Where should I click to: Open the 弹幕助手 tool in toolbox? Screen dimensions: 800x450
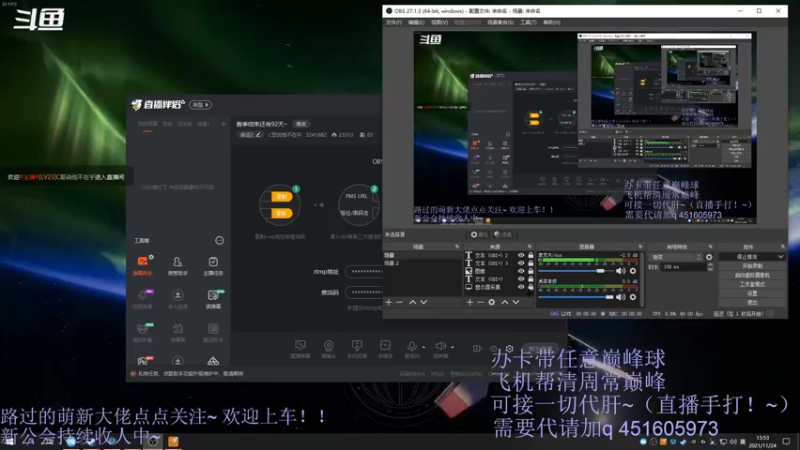click(142, 265)
